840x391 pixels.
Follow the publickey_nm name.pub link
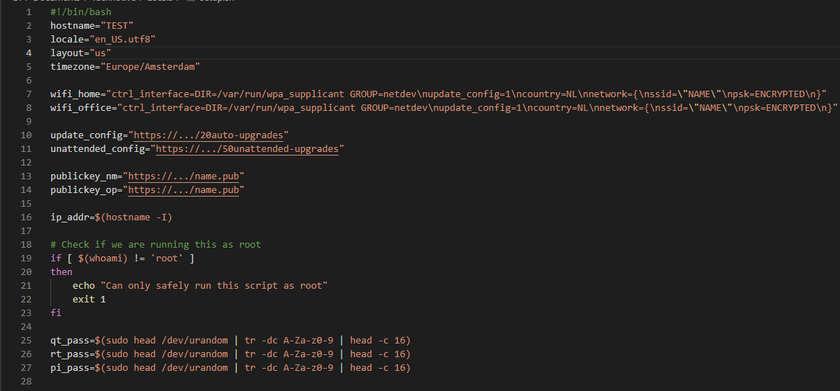[x=184, y=176]
